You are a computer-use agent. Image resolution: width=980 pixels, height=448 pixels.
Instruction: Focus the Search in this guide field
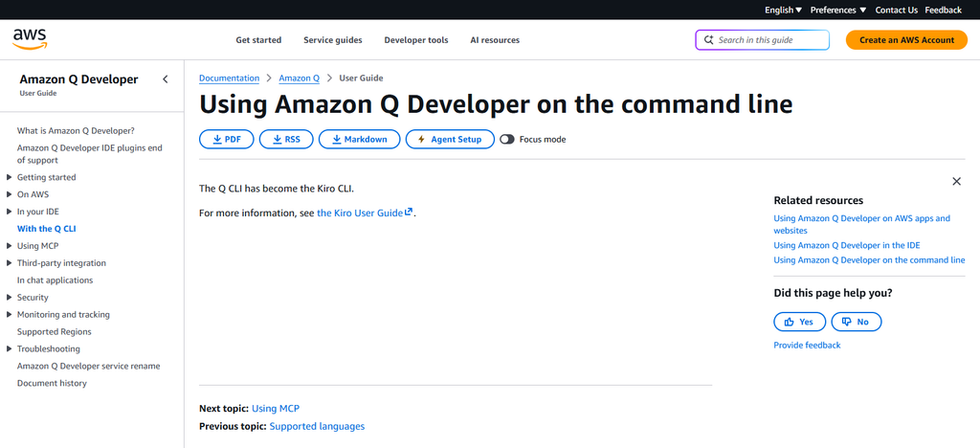pos(762,40)
